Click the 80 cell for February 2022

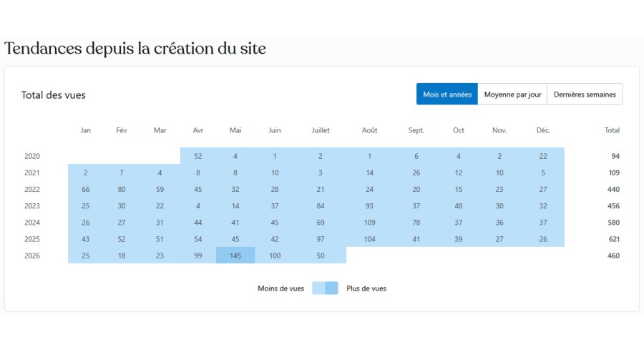click(x=122, y=189)
